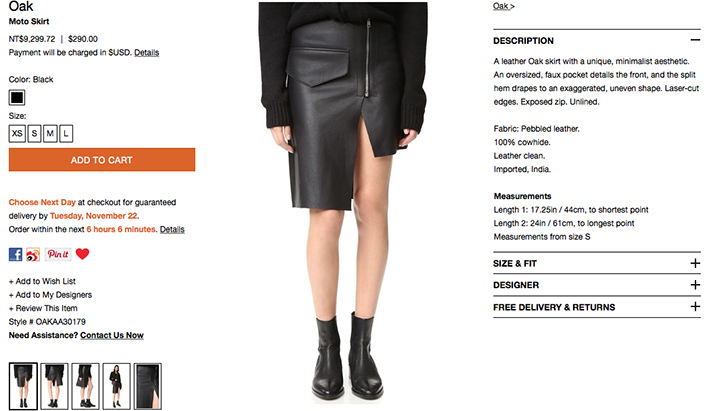Click the red heart favorite icon
Image resolution: width=709 pixels, height=411 pixels.
(82, 254)
